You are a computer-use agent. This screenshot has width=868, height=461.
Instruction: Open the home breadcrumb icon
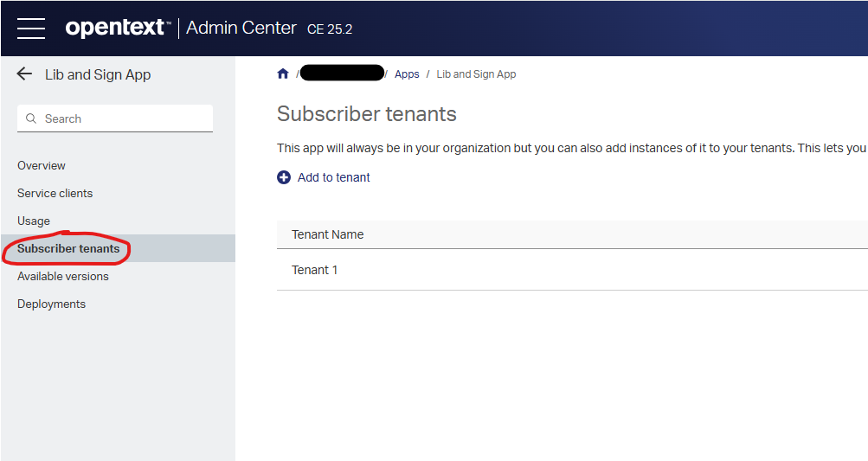283,74
